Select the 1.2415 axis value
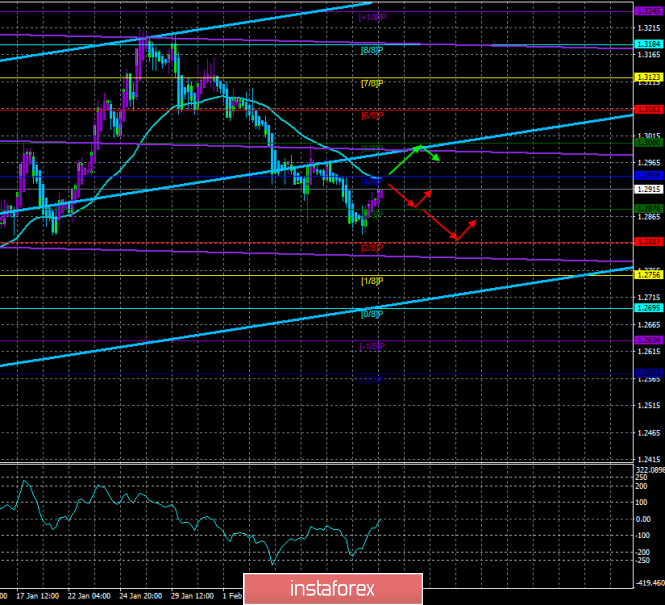 [x=649, y=460]
